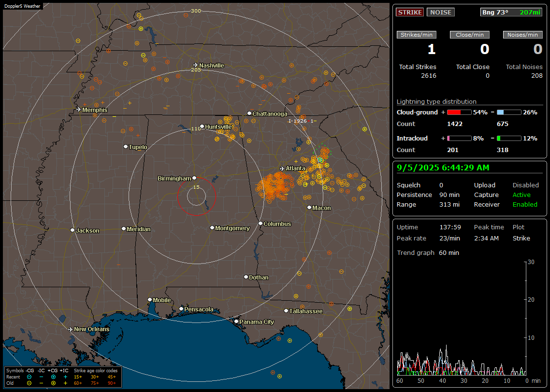Viewport: 550px width, 392px height.
Task: Select the STRIKE mode button
Action: tap(410, 12)
